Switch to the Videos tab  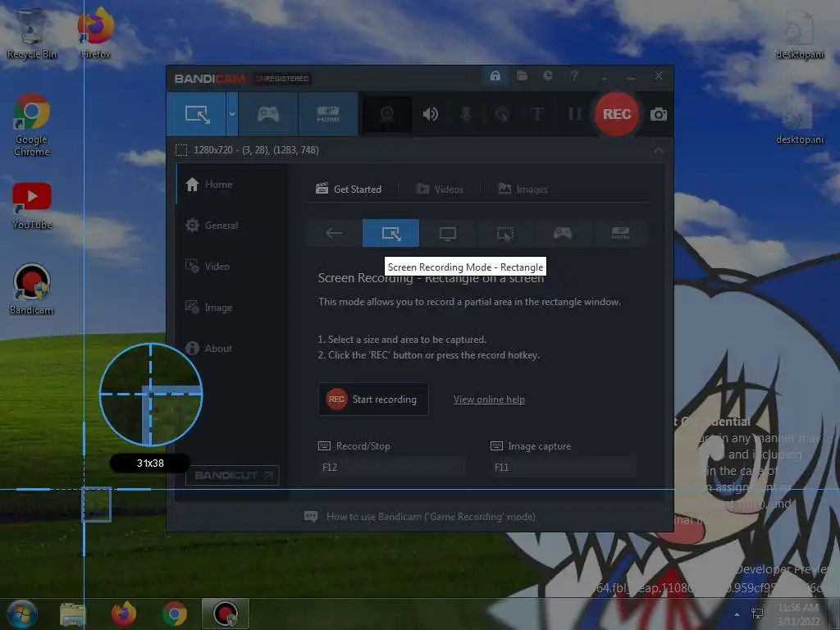point(440,189)
